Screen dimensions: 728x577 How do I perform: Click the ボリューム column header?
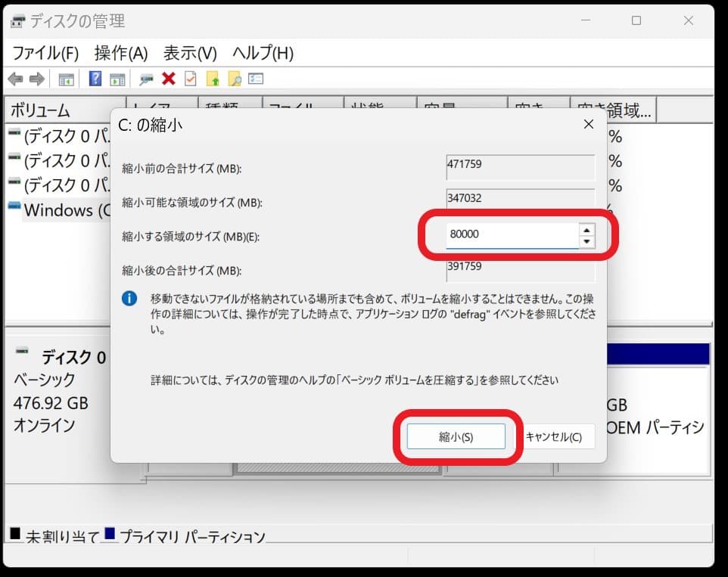(64, 110)
